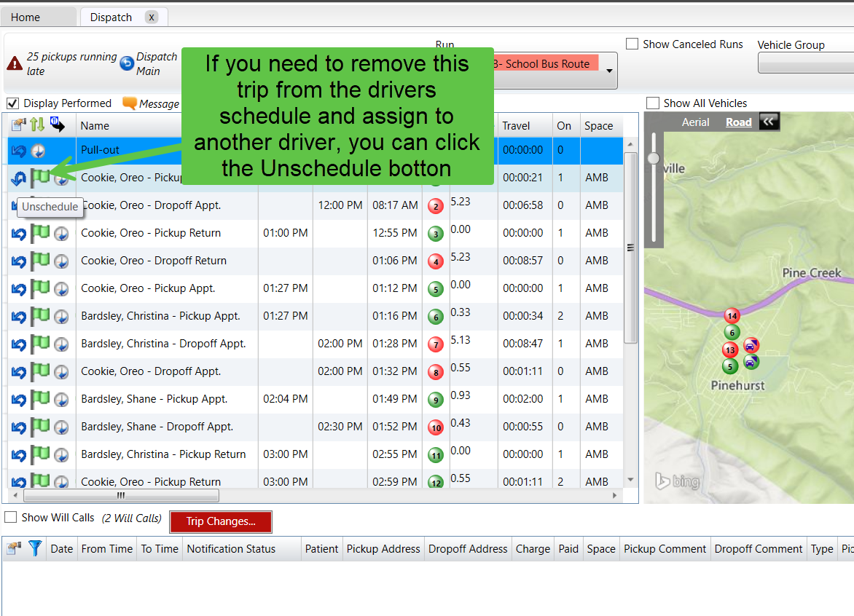The image size is (854, 616).
Task: Click the Dispatch Main refresh icon
Action: coord(126,63)
